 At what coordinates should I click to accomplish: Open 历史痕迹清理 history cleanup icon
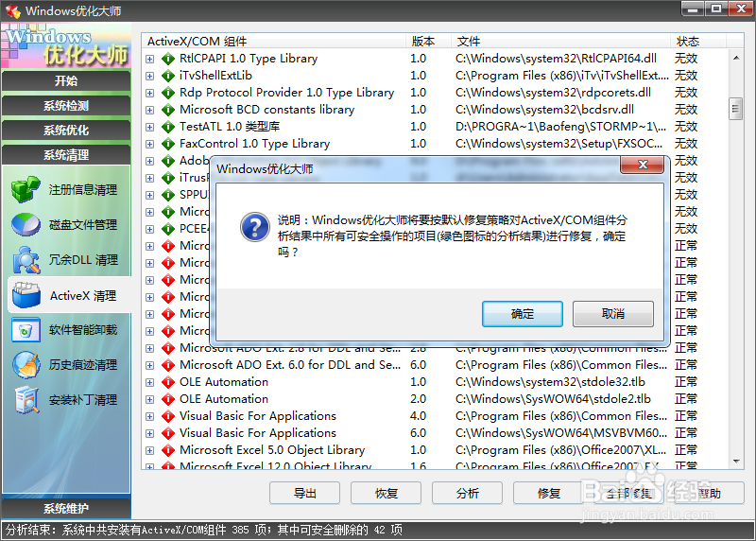coord(26,365)
